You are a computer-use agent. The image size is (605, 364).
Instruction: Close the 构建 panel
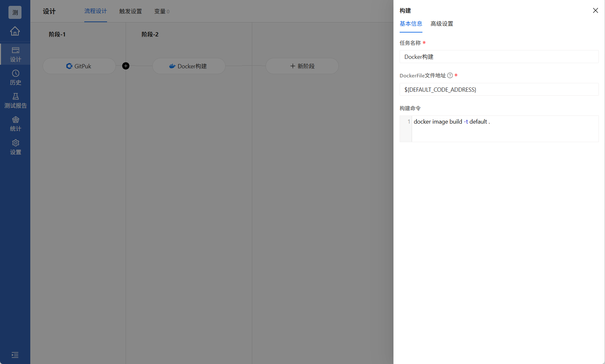(595, 10)
